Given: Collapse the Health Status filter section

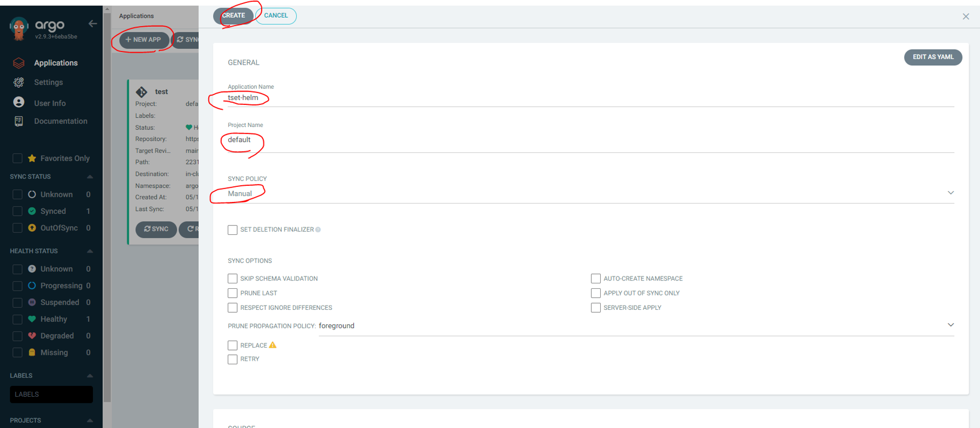Looking at the screenshot, I should [x=90, y=251].
